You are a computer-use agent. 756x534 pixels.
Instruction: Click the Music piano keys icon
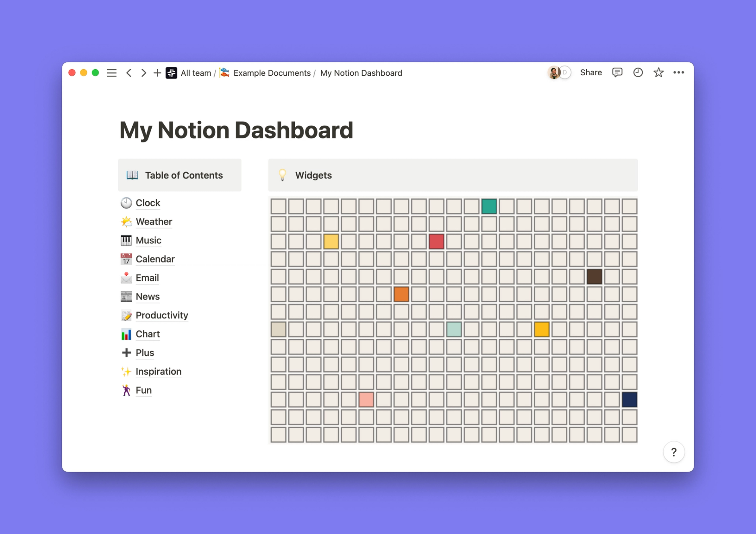click(x=126, y=240)
